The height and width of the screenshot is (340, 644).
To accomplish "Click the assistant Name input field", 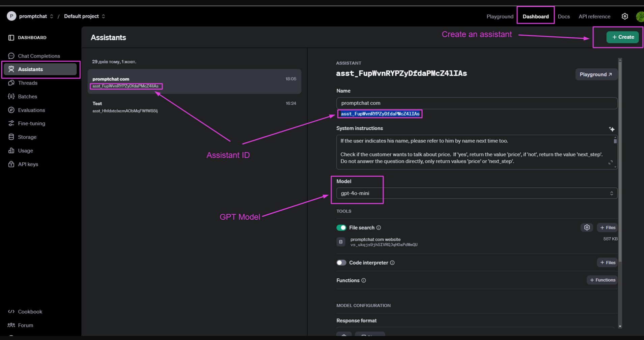I will tap(476, 103).
